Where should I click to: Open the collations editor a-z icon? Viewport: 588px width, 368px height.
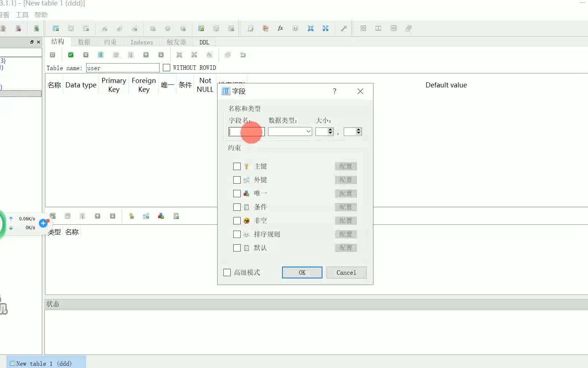[295, 28]
